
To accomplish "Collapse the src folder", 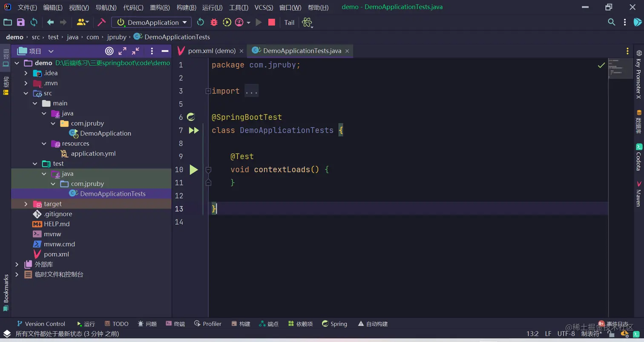I will [26, 93].
